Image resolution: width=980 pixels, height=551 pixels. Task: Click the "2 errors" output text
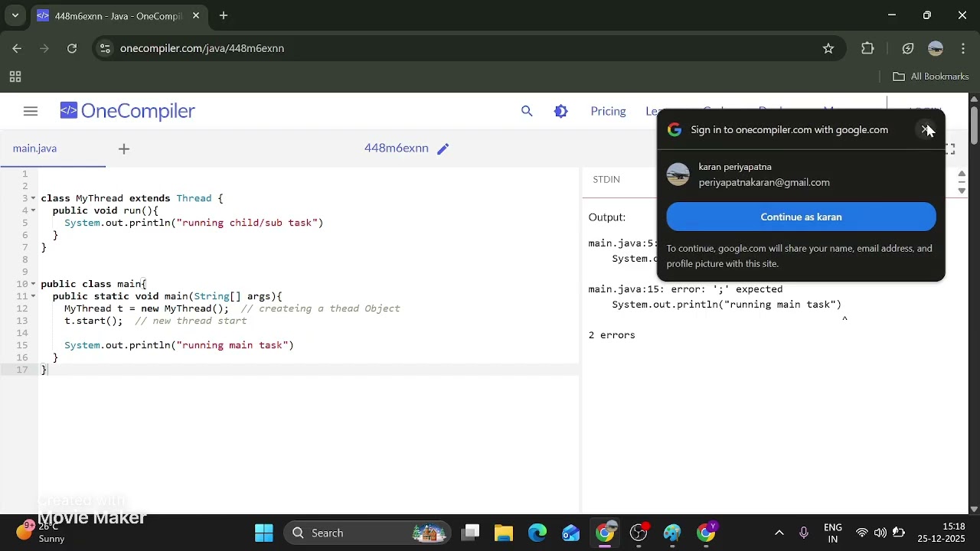(612, 335)
